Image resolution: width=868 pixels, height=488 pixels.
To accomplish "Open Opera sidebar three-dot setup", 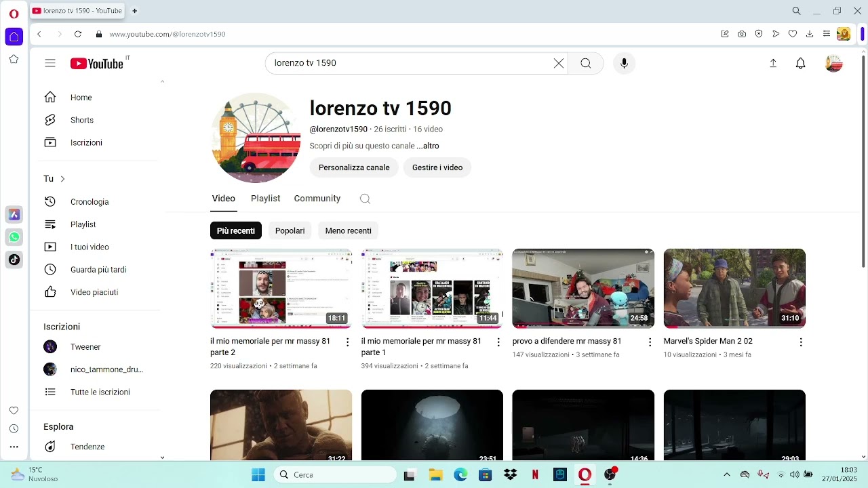I will coord(14,447).
